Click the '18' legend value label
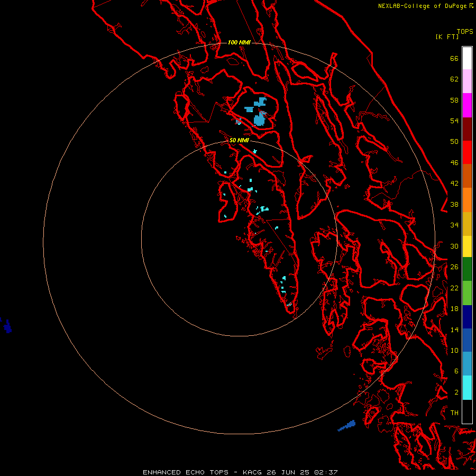This screenshot has width=476, height=476. 454,309
